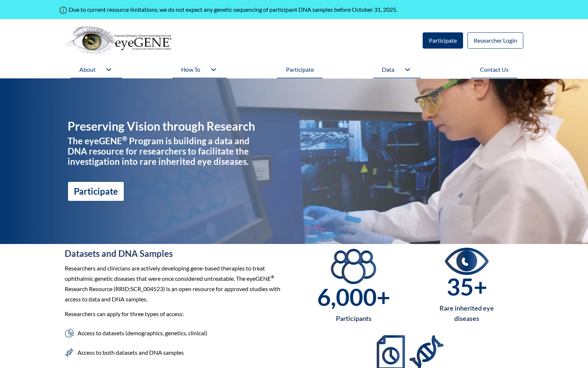Image resolution: width=588 pixels, height=368 pixels.
Task: Open the How To navigation item
Action: click(x=191, y=70)
